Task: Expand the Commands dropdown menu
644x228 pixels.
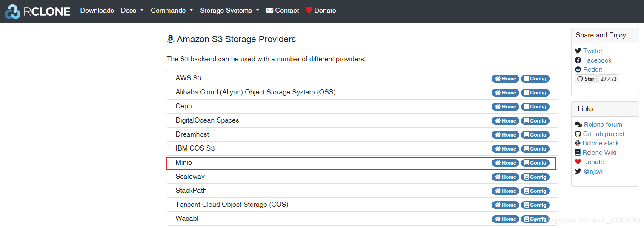Action: point(172,11)
